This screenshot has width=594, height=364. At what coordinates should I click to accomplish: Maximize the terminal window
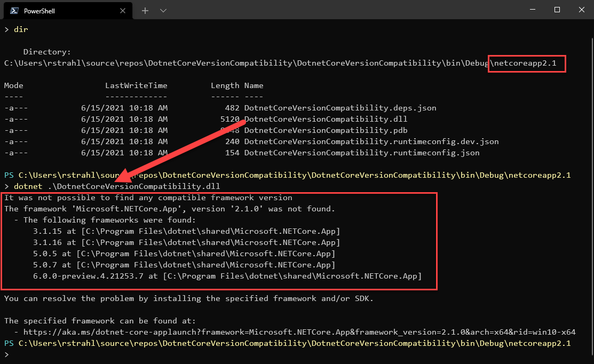point(557,10)
